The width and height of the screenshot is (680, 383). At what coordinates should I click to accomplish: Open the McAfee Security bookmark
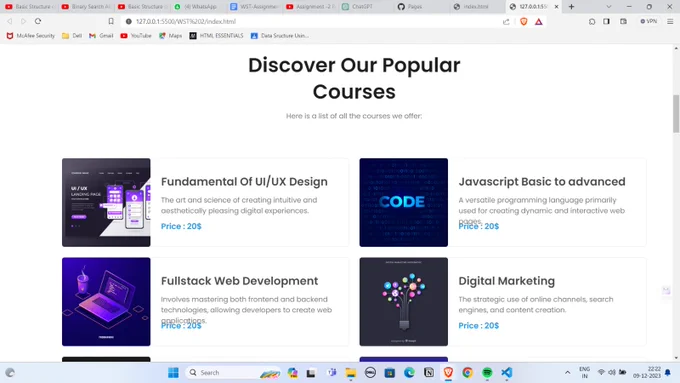(30, 36)
